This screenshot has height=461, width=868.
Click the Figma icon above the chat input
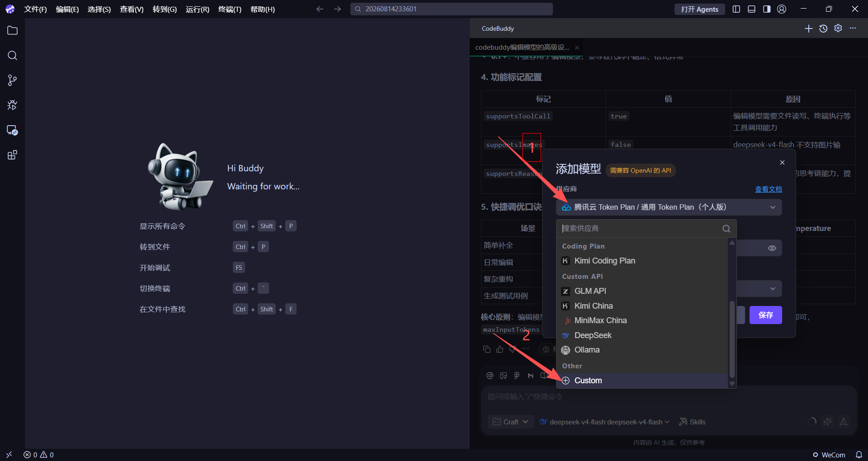517,376
